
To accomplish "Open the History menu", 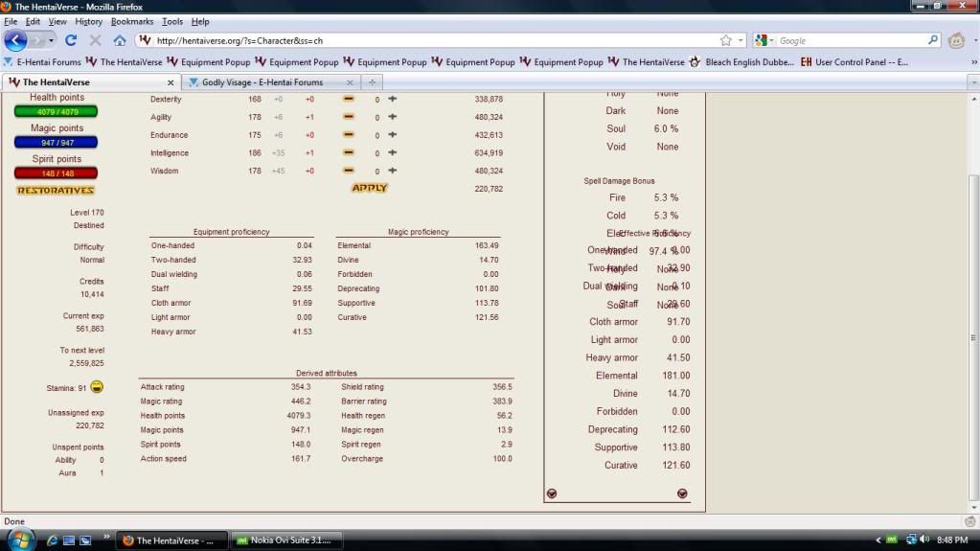I will coord(89,21).
